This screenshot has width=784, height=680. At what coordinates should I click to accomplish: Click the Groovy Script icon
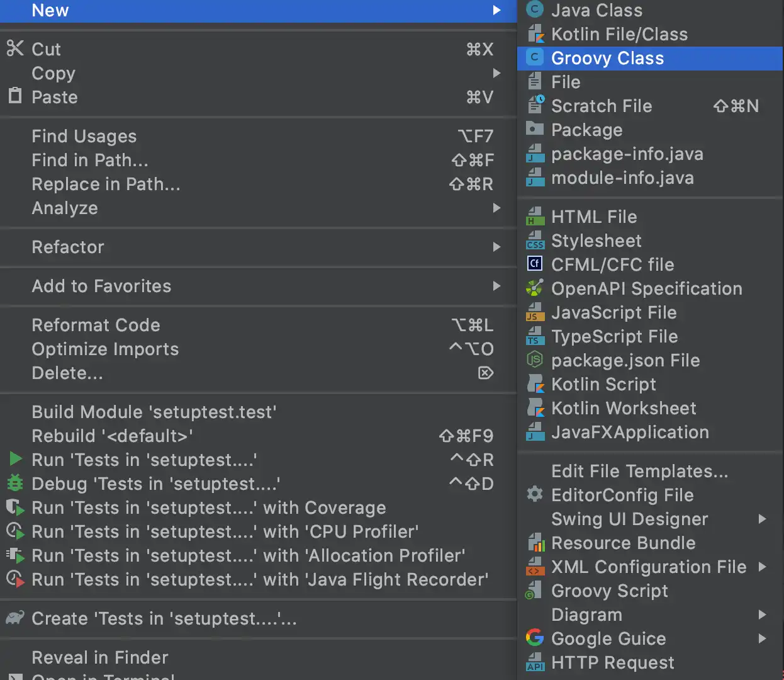point(534,591)
